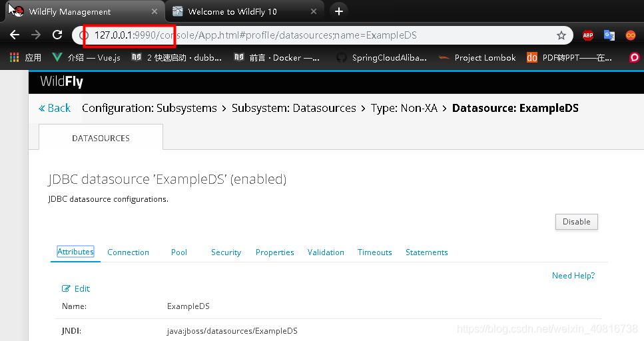This screenshot has width=644, height=341.
Task: Open the Project Lombok bookmark
Action: (478, 57)
